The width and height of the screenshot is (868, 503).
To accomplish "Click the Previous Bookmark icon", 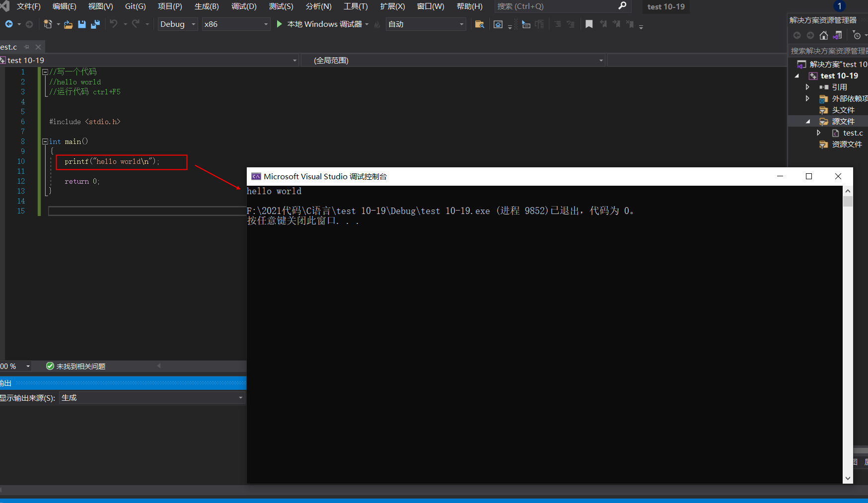I will [x=603, y=24].
